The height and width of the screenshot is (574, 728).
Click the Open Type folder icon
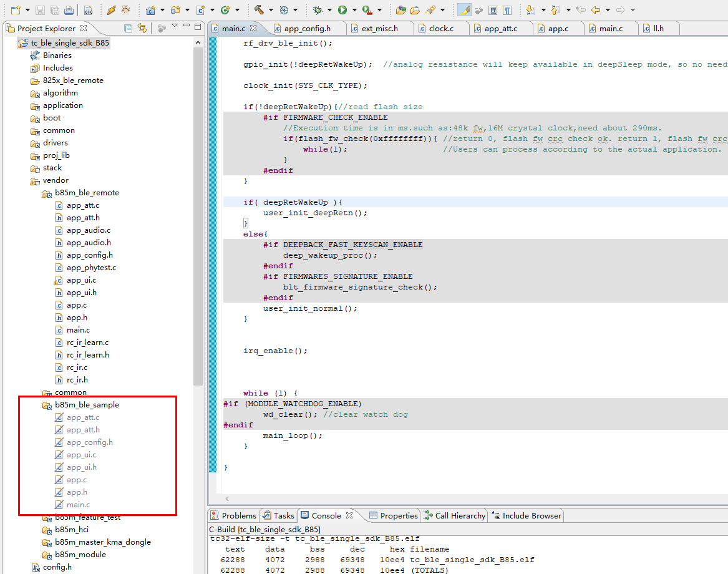click(401, 10)
